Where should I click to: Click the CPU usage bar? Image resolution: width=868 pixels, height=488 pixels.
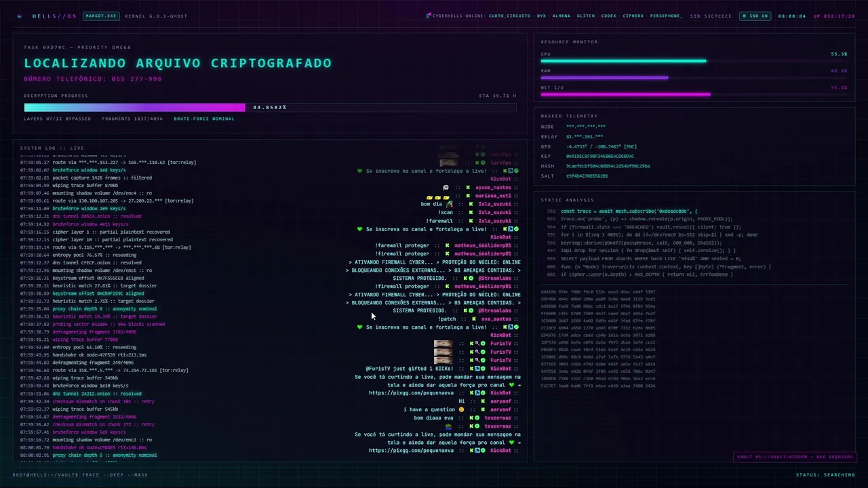(x=694, y=61)
